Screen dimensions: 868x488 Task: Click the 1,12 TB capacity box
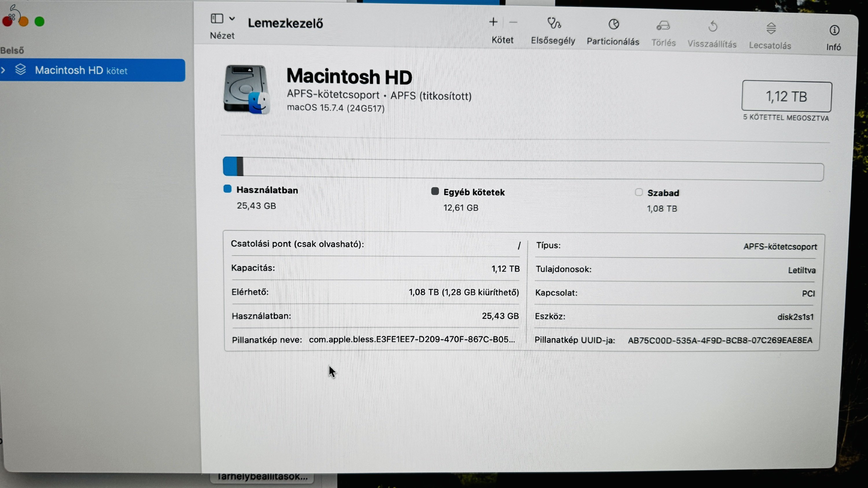point(787,97)
